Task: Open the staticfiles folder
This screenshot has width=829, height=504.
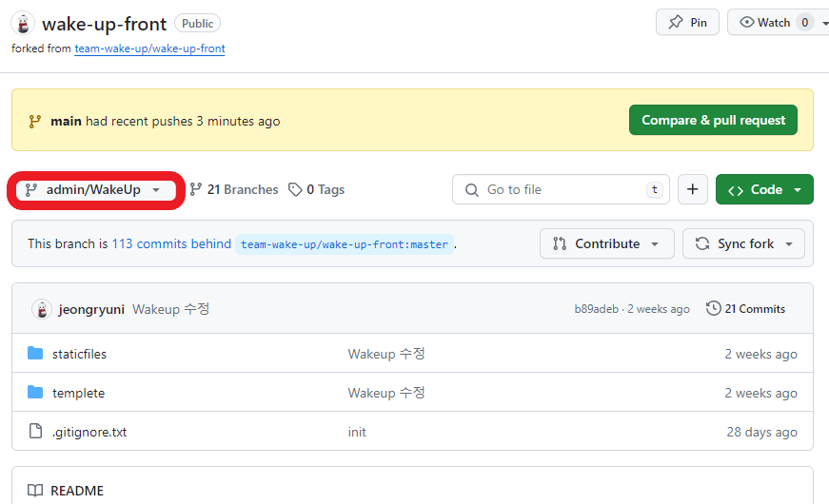Action: [79, 354]
